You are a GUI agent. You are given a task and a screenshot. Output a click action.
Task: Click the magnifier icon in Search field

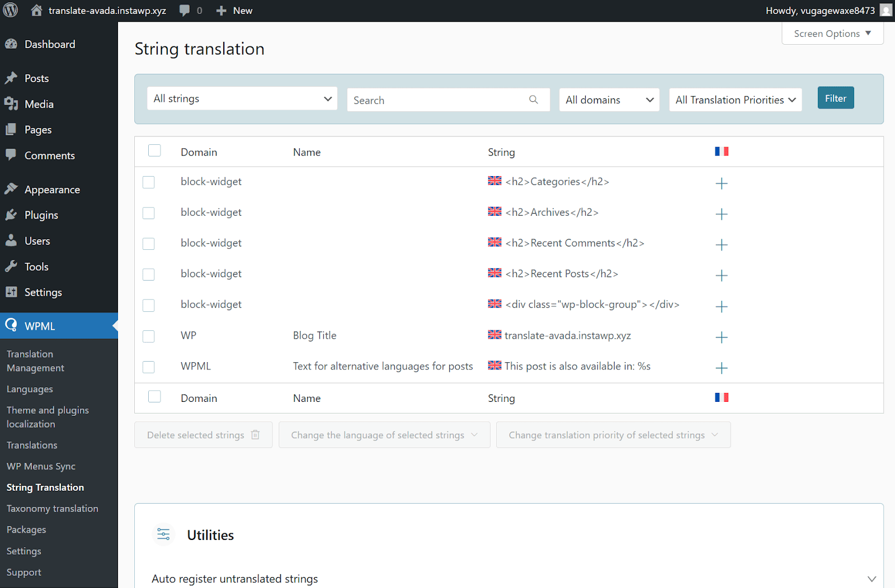(x=534, y=99)
